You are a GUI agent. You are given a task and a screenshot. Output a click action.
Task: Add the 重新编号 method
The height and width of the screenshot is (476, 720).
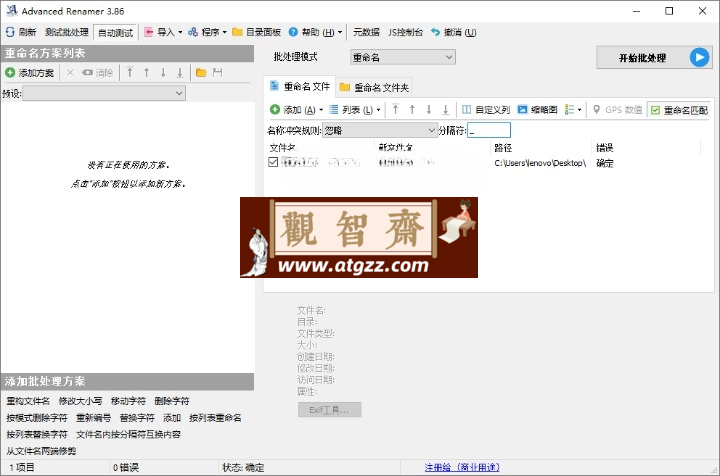[x=94, y=418]
